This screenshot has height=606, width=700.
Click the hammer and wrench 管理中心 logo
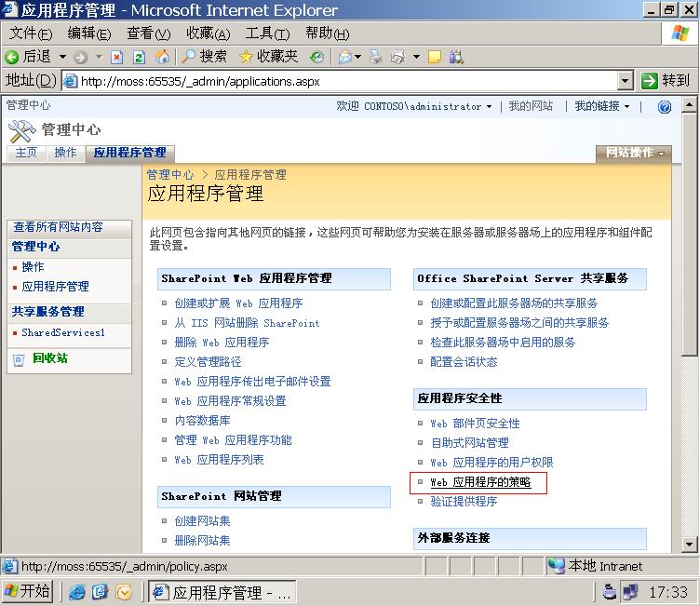22,131
